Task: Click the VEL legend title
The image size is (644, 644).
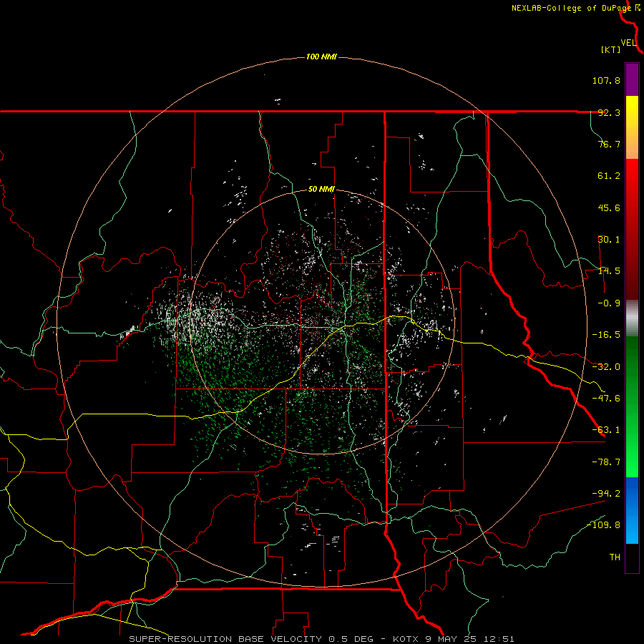Action: point(628,43)
